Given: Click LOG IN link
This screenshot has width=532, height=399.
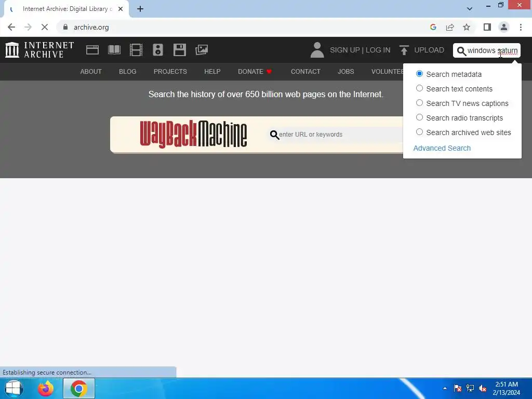Looking at the screenshot, I should click(378, 50).
